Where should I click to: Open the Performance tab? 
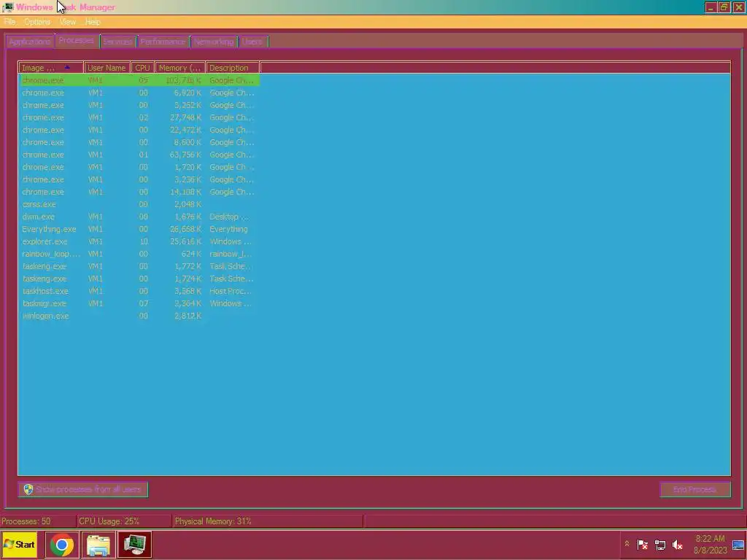(x=163, y=42)
